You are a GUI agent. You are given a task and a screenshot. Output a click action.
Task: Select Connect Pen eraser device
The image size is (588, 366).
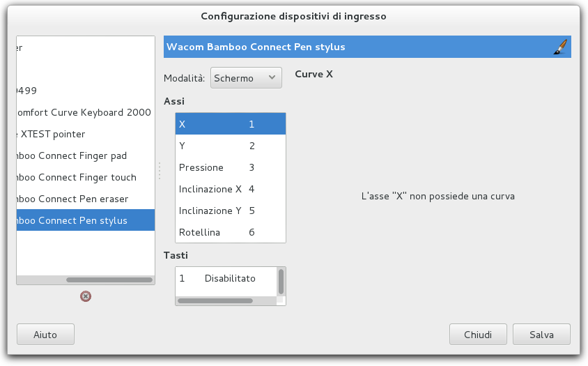(86, 199)
